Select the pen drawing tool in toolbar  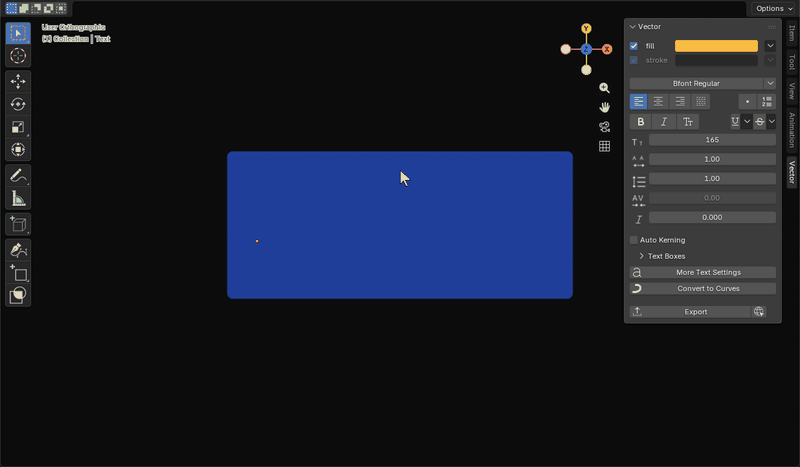(x=18, y=250)
